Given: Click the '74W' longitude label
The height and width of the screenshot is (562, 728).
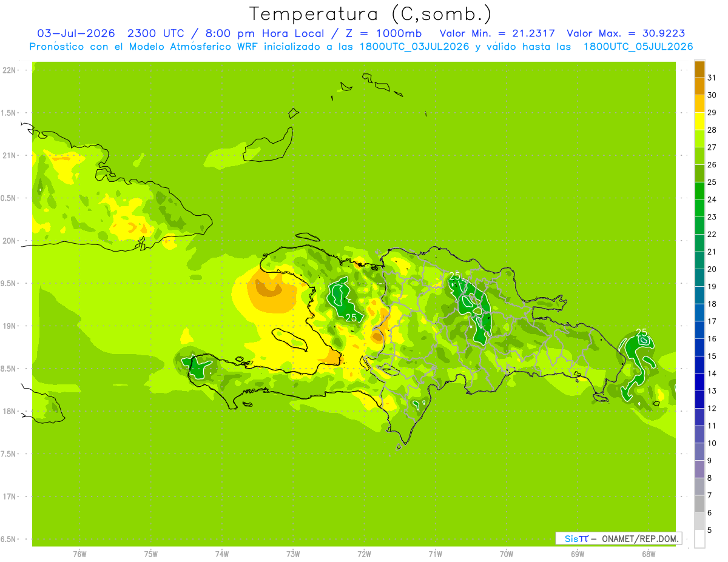Looking at the screenshot, I should pos(222,554).
